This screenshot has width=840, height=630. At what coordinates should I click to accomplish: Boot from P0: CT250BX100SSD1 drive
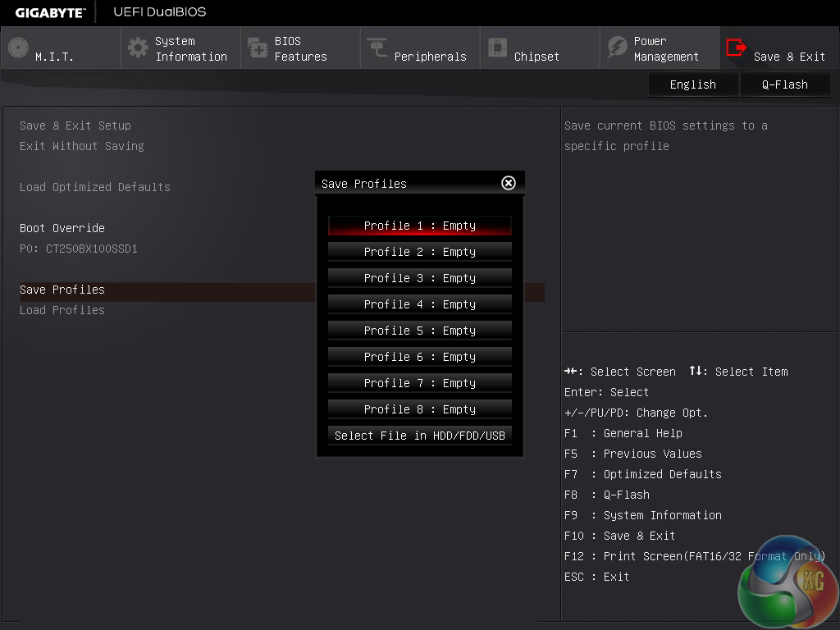point(79,249)
